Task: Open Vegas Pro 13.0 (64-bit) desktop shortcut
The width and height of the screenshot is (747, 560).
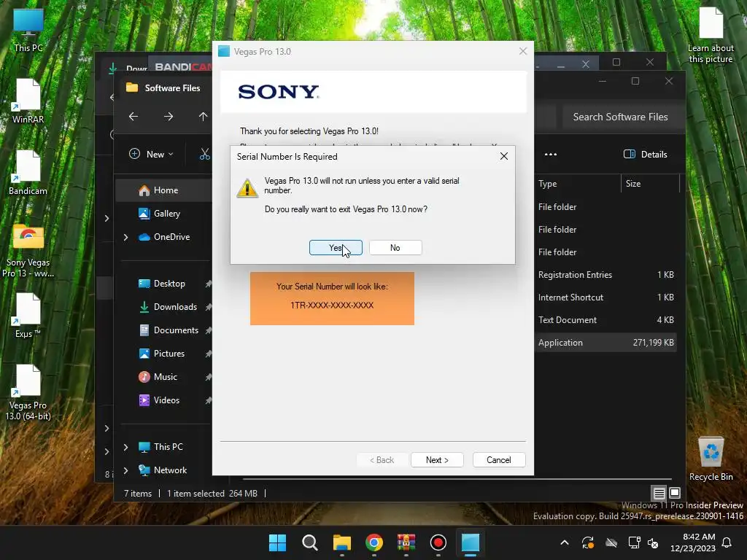Action: [x=28, y=393]
